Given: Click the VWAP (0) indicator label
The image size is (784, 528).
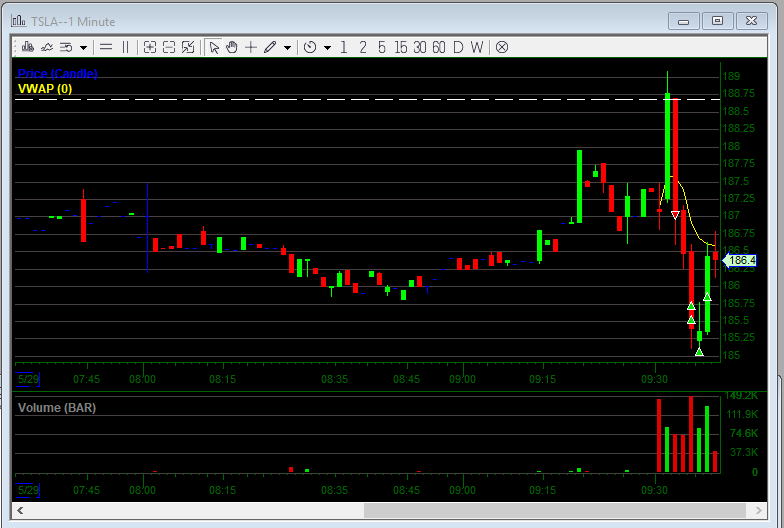Looking at the screenshot, I should point(45,88).
